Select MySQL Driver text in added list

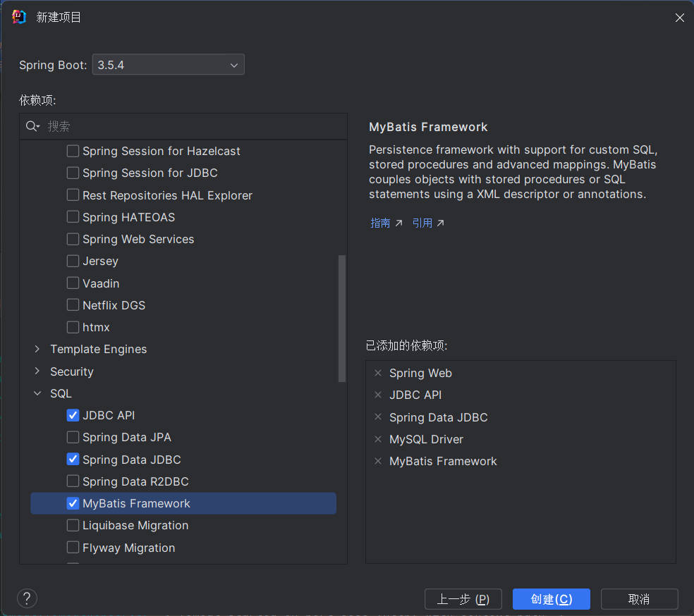tap(426, 439)
